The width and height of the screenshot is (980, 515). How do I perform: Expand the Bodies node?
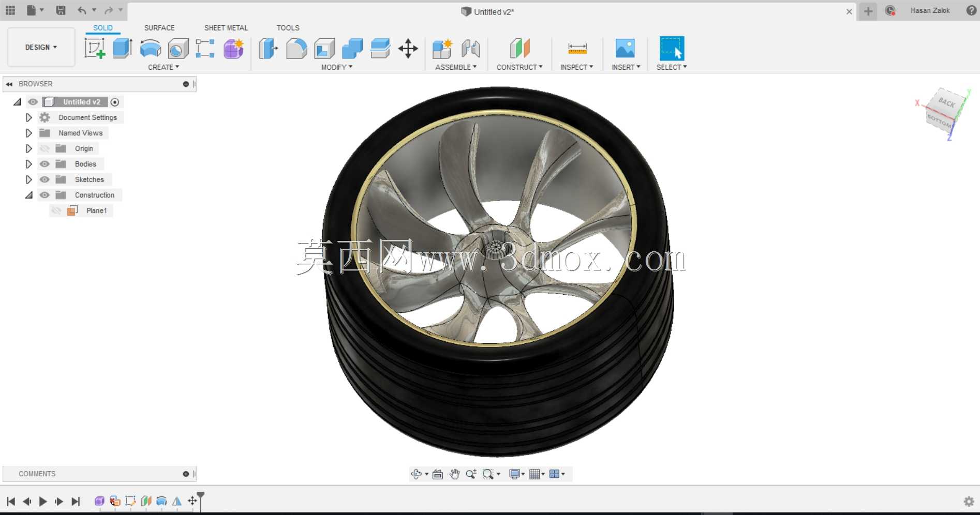coord(28,164)
